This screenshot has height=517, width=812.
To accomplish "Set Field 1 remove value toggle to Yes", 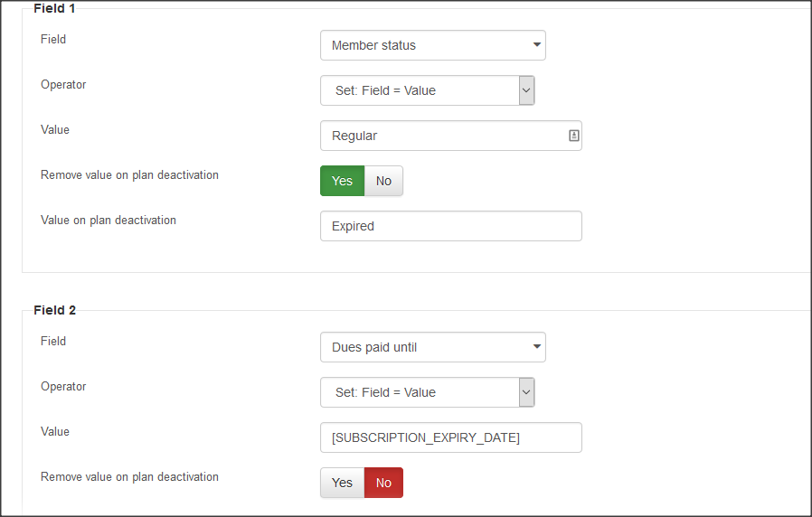I will tap(343, 181).
